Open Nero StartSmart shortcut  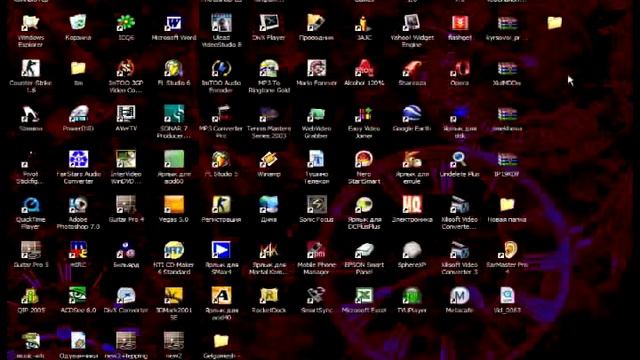pos(364,160)
